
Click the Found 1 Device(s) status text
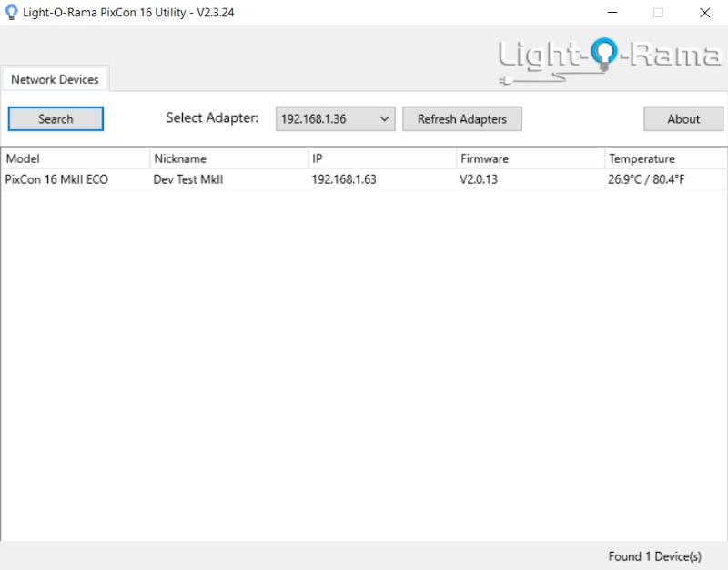(x=654, y=555)
